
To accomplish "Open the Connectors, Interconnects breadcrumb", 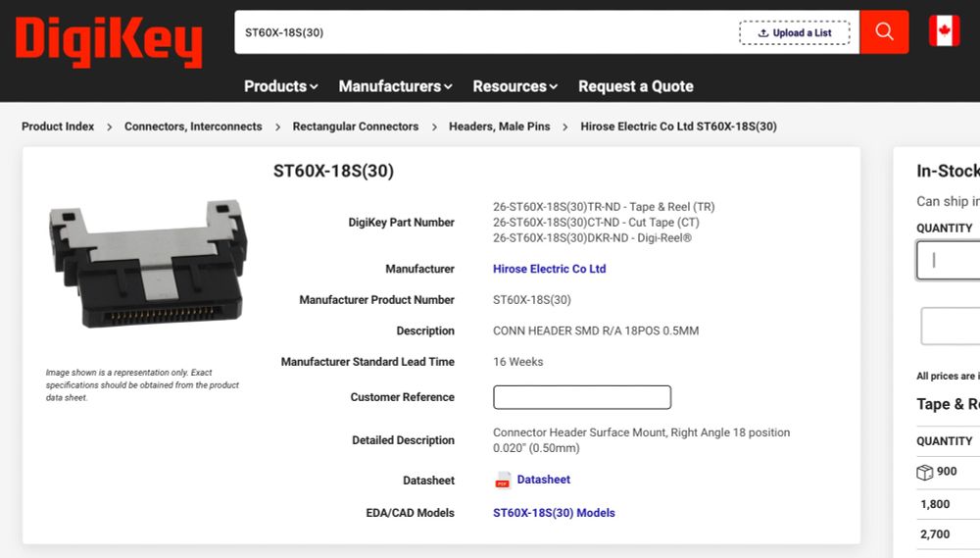I will click(x=193, y=127).
